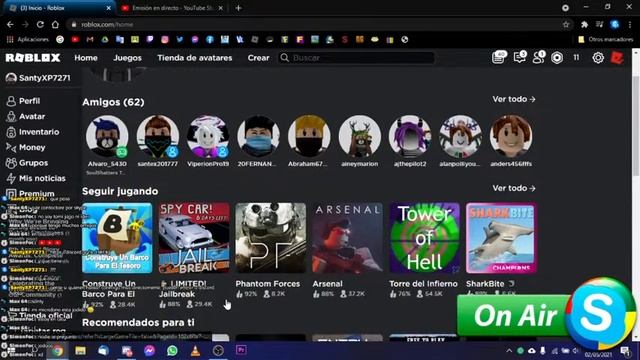Open the Juegos menu item

(x=127, y=58)
